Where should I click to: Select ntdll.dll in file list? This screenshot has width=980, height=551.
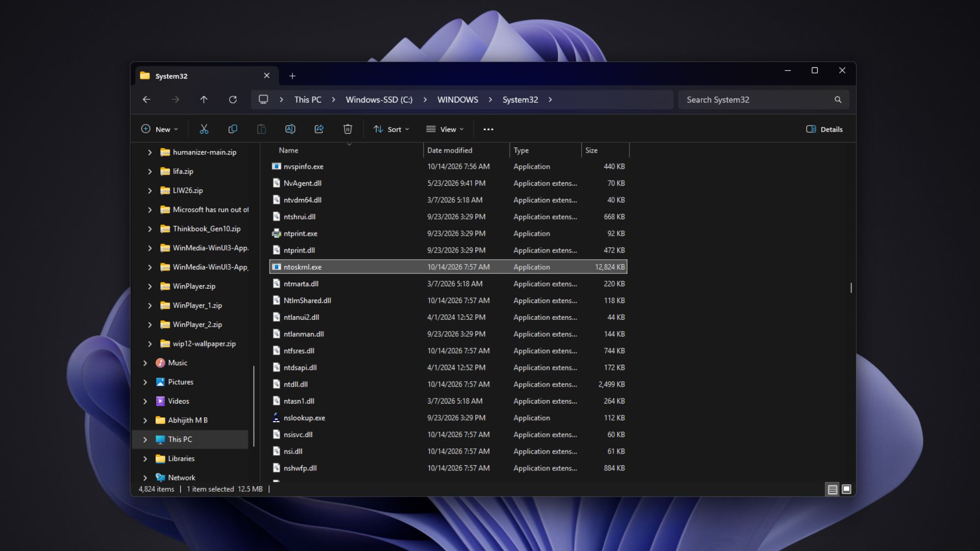pos(448,384)
